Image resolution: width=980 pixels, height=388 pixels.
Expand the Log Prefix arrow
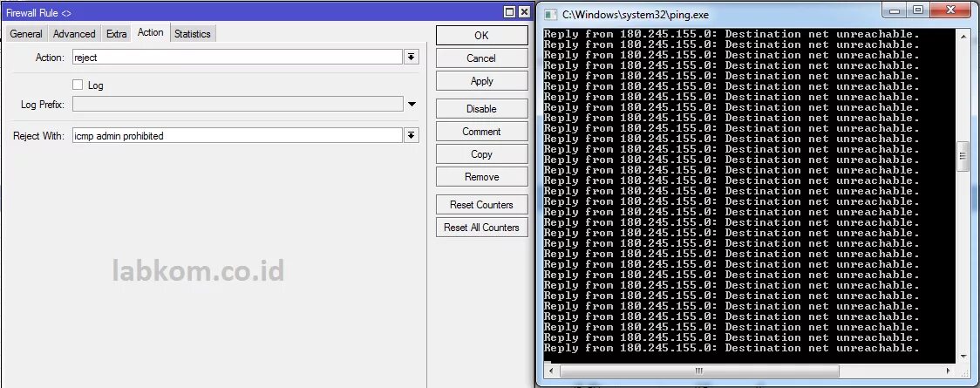(412, 105)
